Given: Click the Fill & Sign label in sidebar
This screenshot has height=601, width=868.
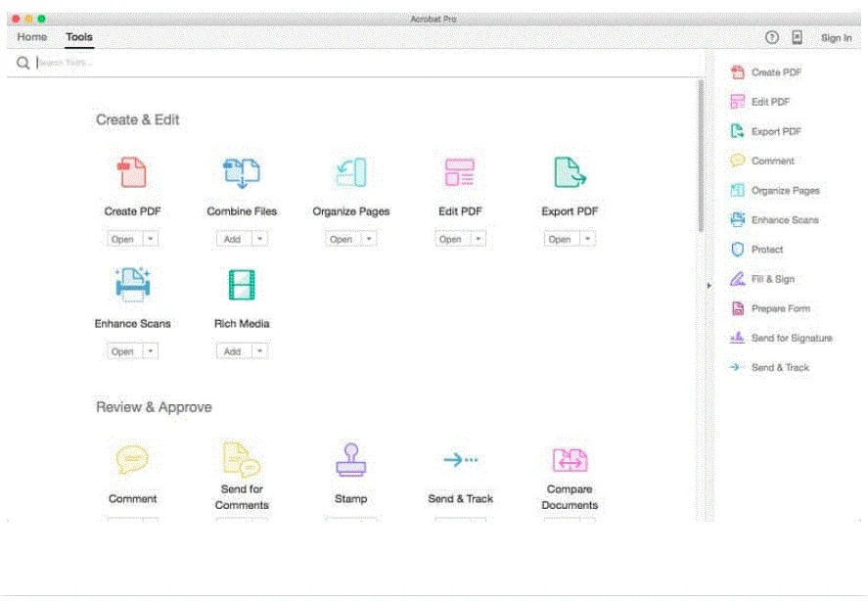Looking at the screenshot, I should [x=773, y=279].
